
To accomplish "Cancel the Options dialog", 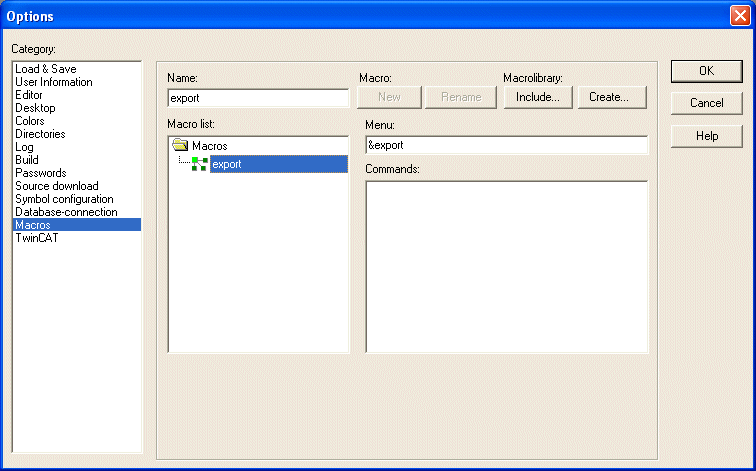I will click(x=706, y=103).
